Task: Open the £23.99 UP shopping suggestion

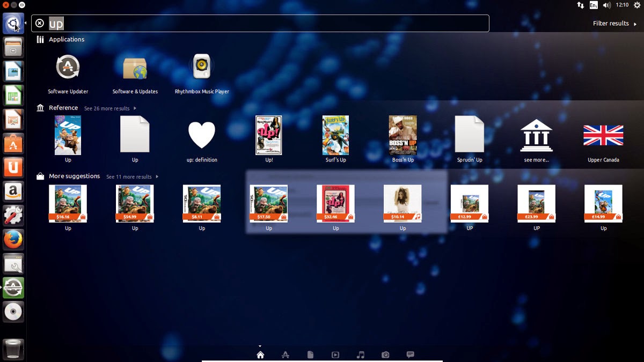Action: (x=536, y=208)
